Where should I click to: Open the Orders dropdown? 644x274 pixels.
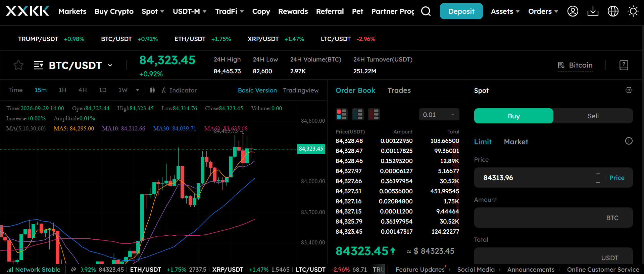[543, 11]
